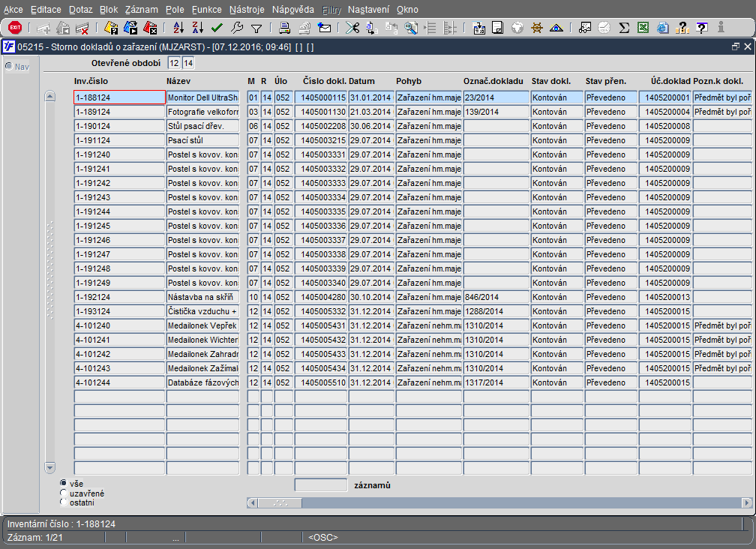This screenshot has width=756, height=549.
Task: Click the binoculars chart search icon
Action: click(585, 28)
